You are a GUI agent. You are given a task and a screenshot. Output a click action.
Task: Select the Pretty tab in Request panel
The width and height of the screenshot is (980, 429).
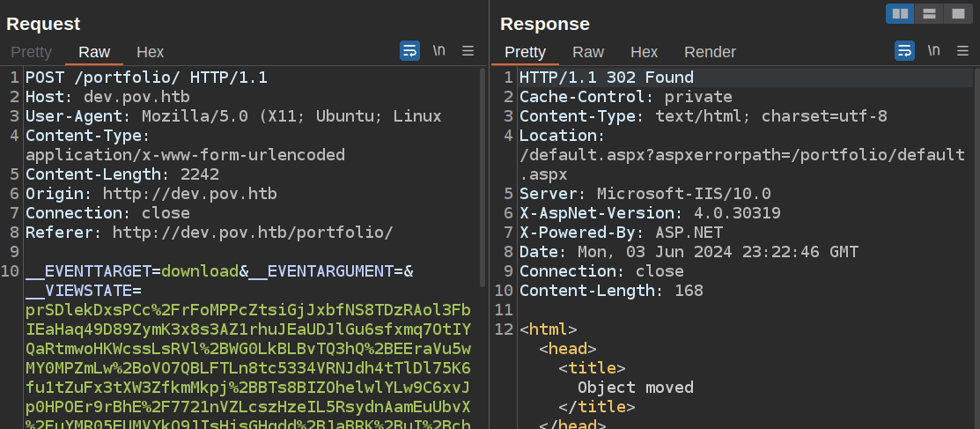coord(31,52)
